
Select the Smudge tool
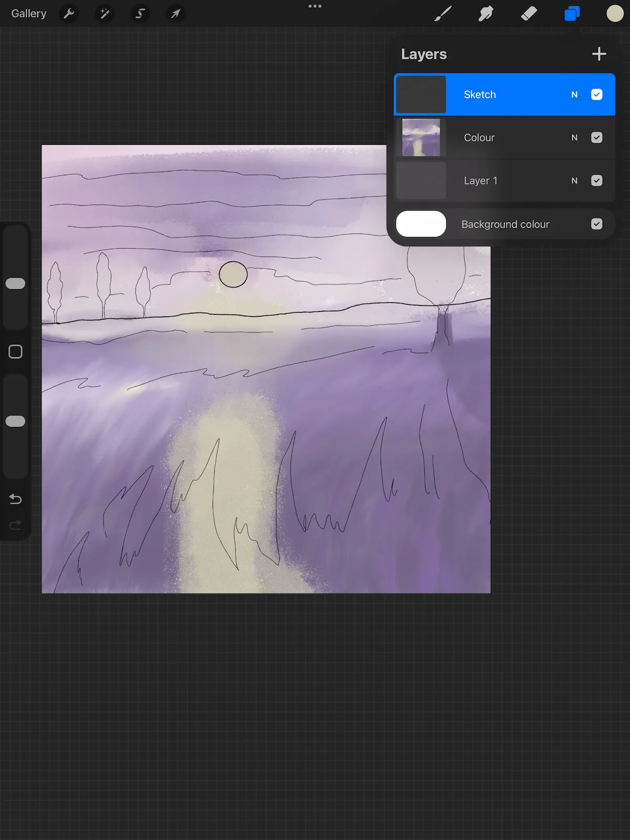pyautogui.click(x=486, y=14)
